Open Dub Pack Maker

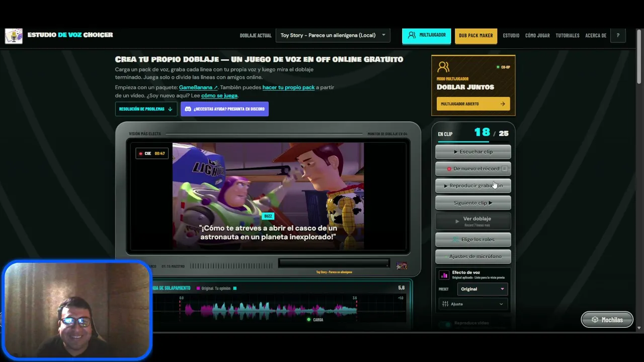476,35
